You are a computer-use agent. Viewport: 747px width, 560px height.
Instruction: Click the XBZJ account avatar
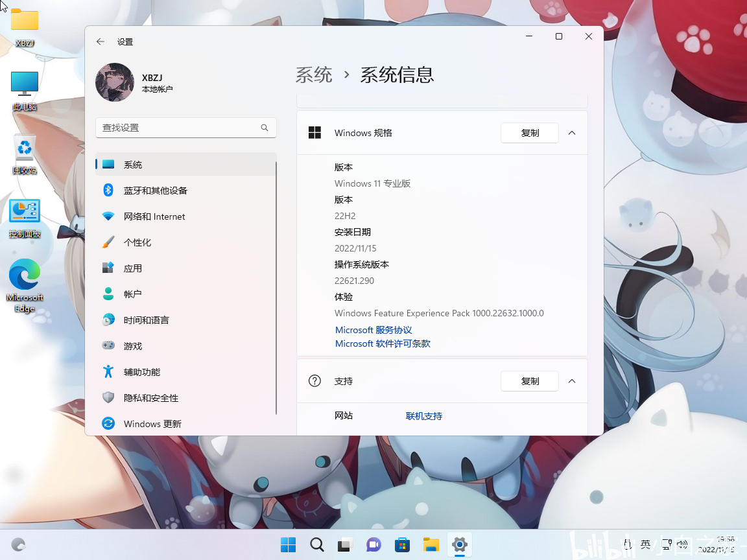[x=115, y=82]
